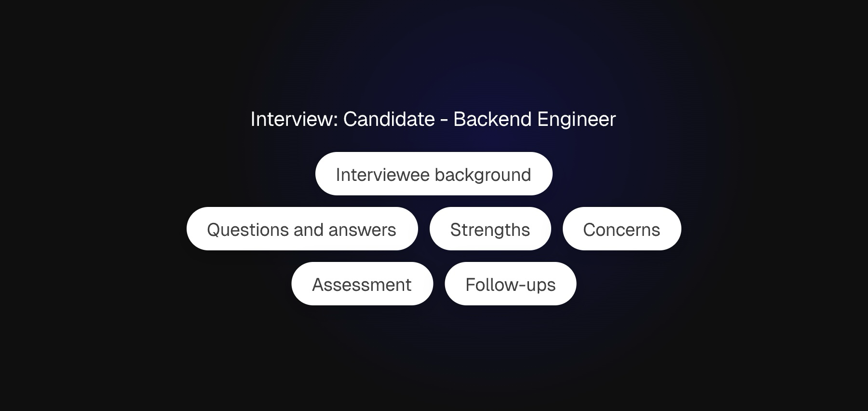The height and width of the screenshot is (411, 868).
Task: Tap the white Strengths chip
Action: tap(490, 229)
